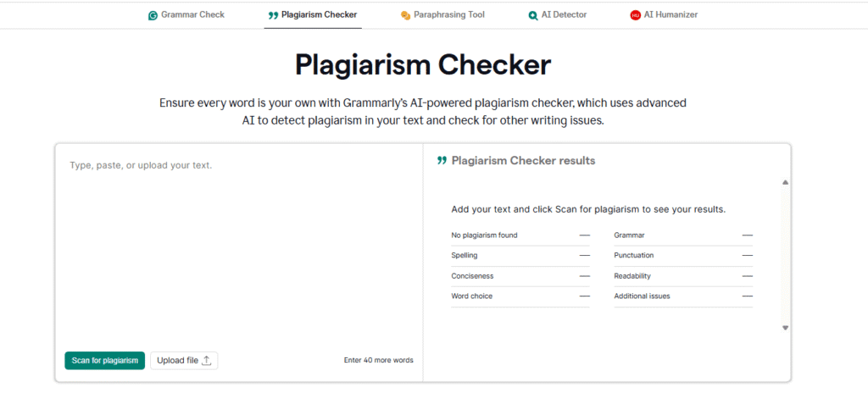Click the Grammar result row
The image size is (868, 393).
click(x=682, y=235)
